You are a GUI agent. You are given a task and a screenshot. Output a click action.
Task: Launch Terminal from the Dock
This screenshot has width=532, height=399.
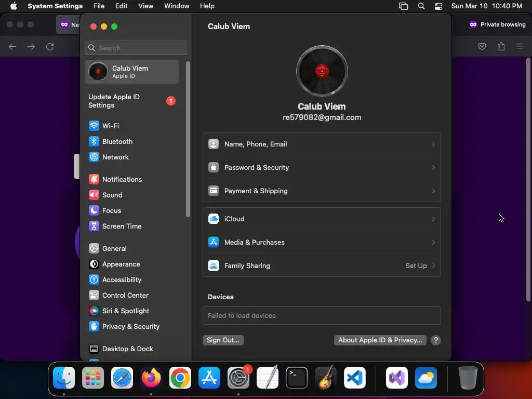tap(297, 378)
